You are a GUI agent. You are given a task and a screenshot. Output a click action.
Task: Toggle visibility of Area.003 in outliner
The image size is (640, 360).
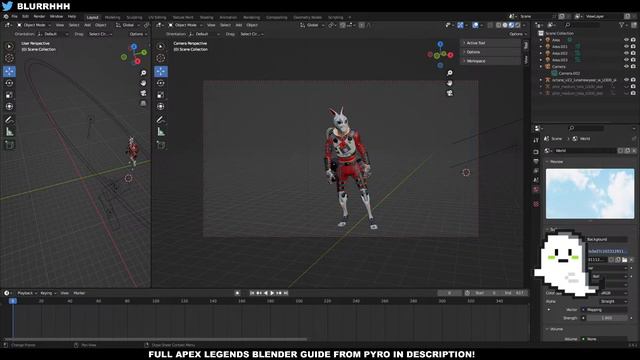[x=626, y=60]
